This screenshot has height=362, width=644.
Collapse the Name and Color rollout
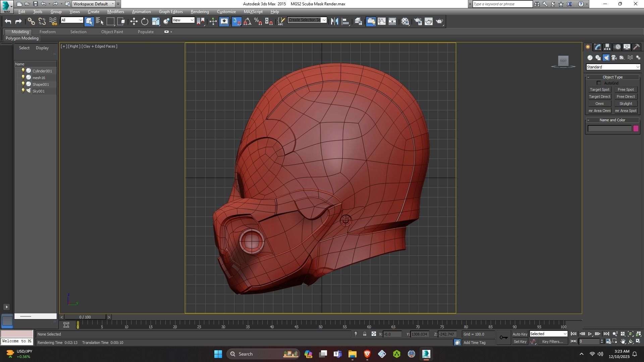(612, 120)
